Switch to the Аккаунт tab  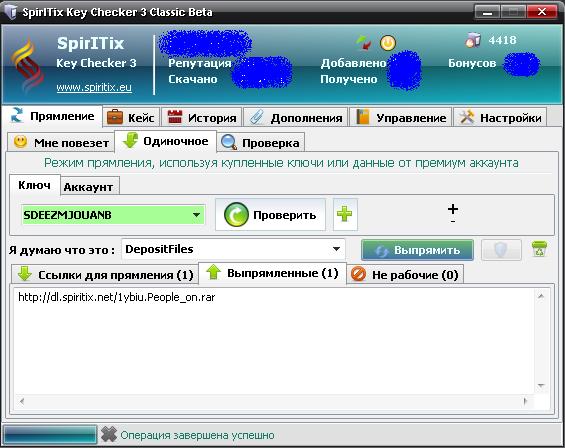point(89,187)
